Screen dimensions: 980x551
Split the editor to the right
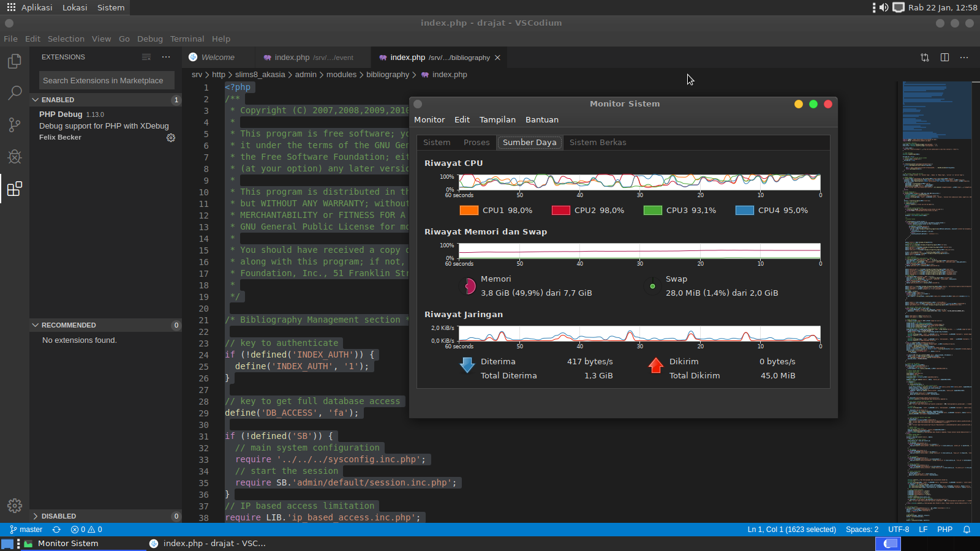944,58
